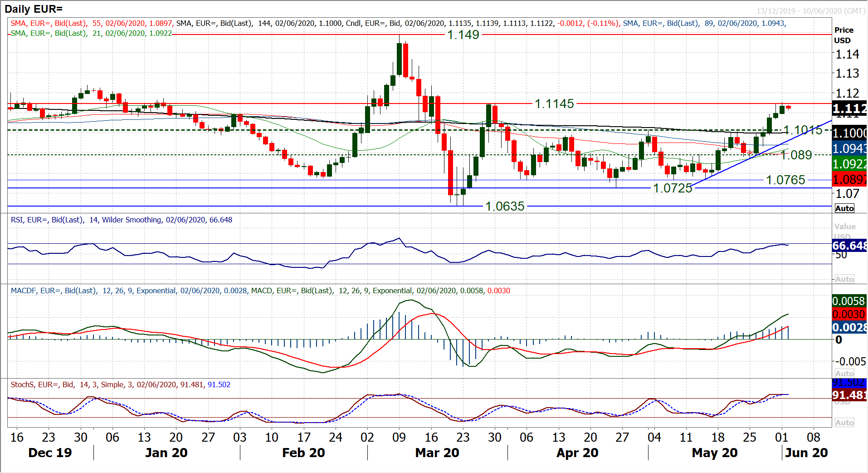Toggle Auto scaling on the RSI panel
Viewport: 868px width, 473px height.
pyautogui.click(x=844, y=279)
